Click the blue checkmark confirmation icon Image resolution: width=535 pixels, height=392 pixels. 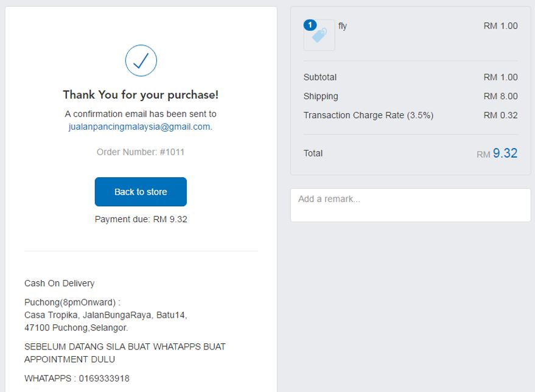[141, 61]
